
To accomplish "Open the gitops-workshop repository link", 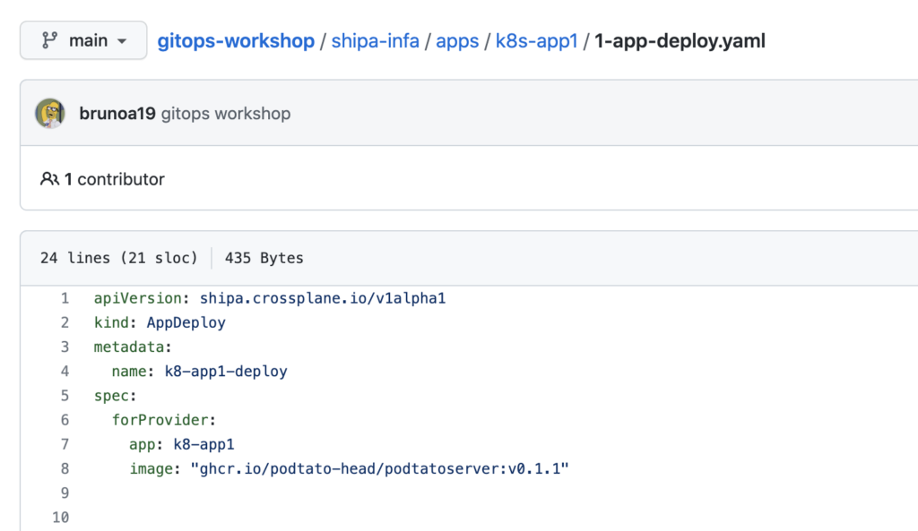I will (236, 41).
